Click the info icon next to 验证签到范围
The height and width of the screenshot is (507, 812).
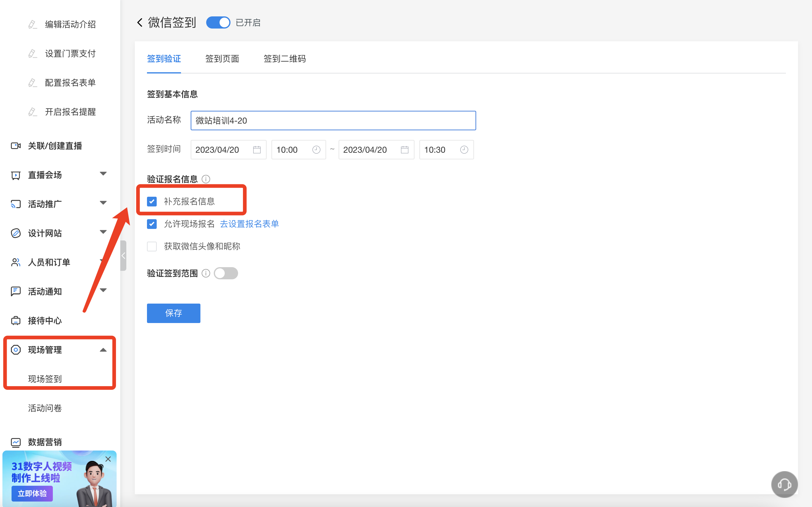click(206, 273)
